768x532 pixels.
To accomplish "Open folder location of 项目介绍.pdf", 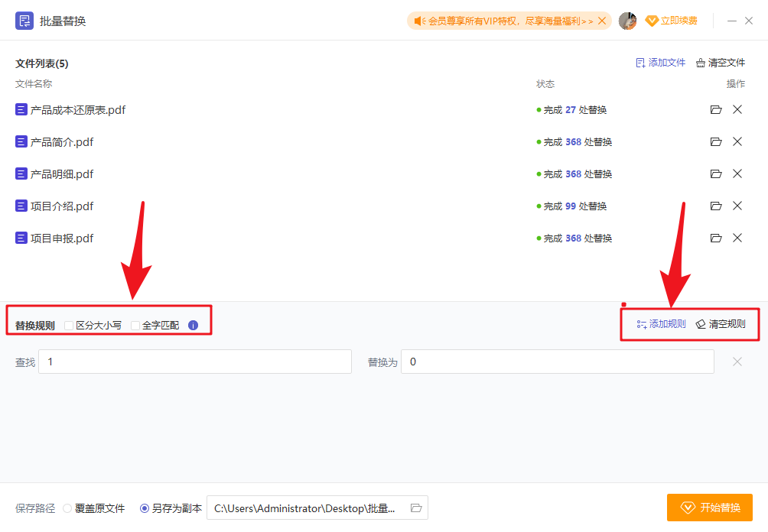I will pyautogui.click(x=716, y=206).
